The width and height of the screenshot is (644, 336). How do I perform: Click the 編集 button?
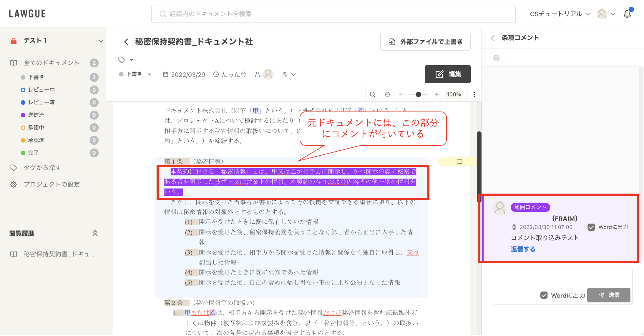[x=447, y=74]
